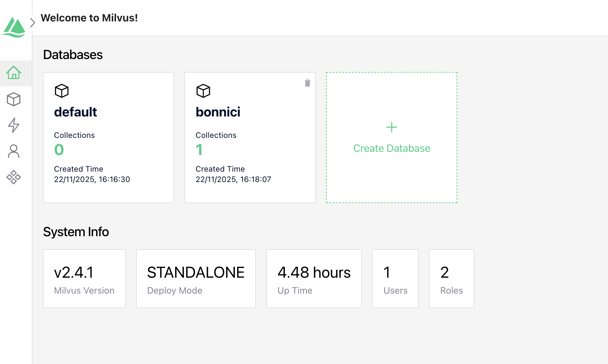This screenshot has width=608, height=364.
Task: Click the Up Time card showing 4.48 hours
Action: (x=314, y=278)
